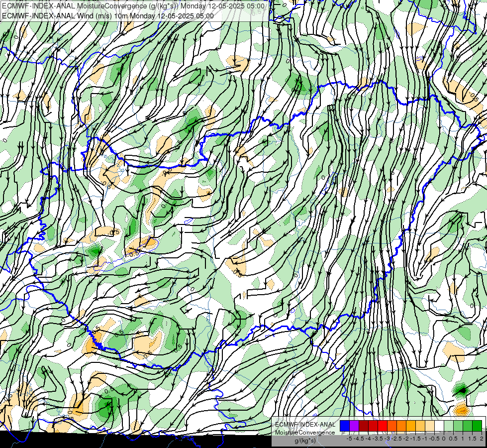Click the MoistureConvergence title line at top

click(133, 6)
